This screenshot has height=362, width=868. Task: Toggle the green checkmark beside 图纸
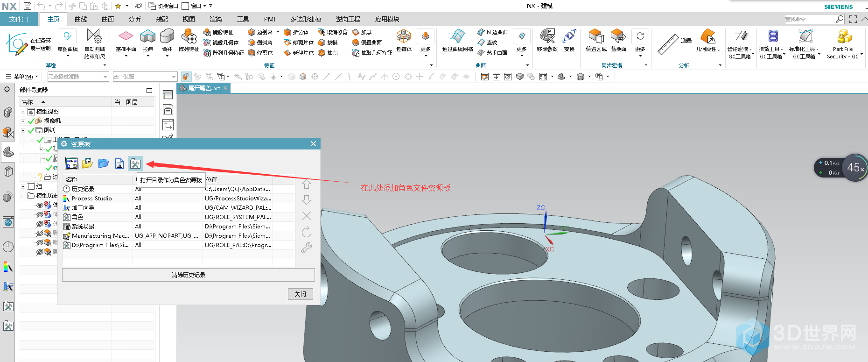[31, 130]
